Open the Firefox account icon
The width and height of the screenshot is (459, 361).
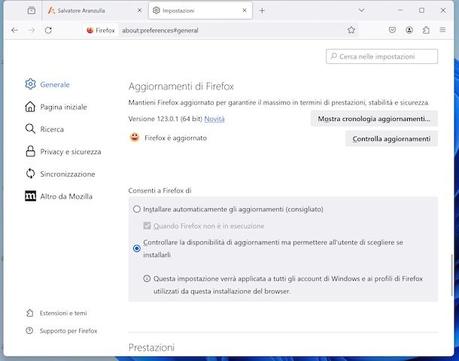(409, 30)
